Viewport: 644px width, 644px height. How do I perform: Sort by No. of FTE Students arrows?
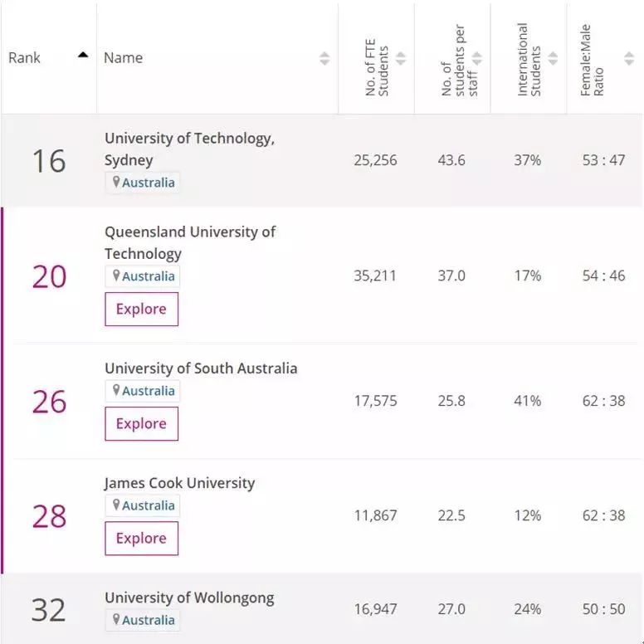(x=401, y=58)
